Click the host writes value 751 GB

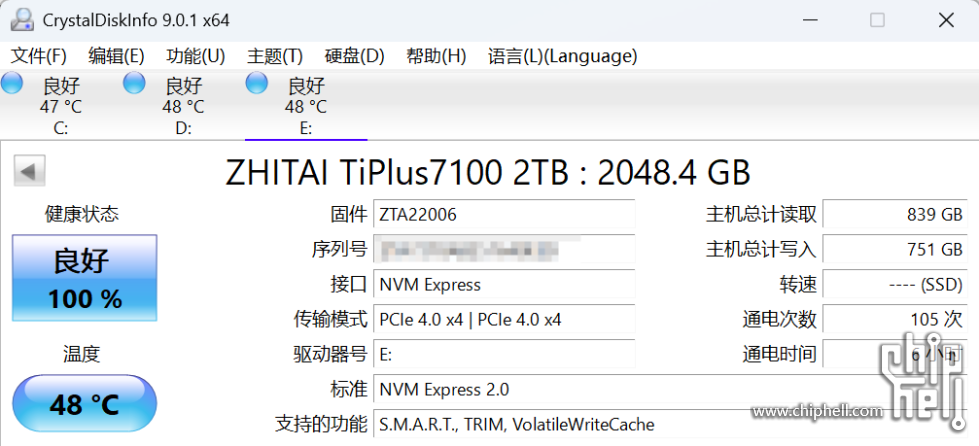click(x=895, y=250)
